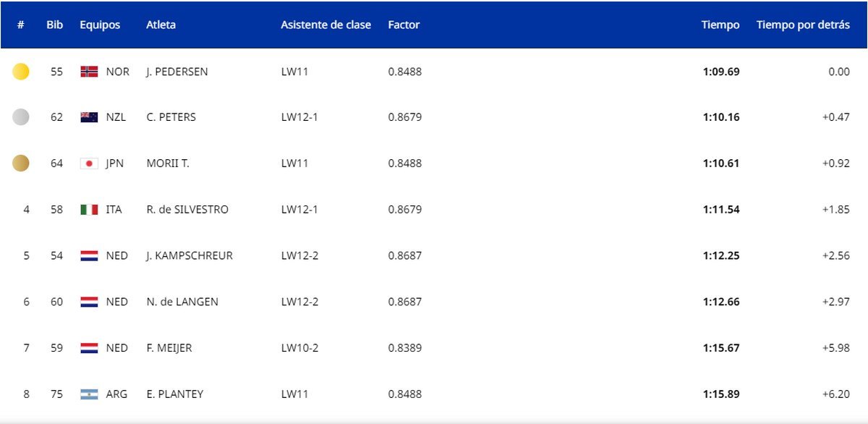The height and width of the screenshot is (424, 868).
Task: Click the Tiempo por detrás header
Action: (803, 25)
